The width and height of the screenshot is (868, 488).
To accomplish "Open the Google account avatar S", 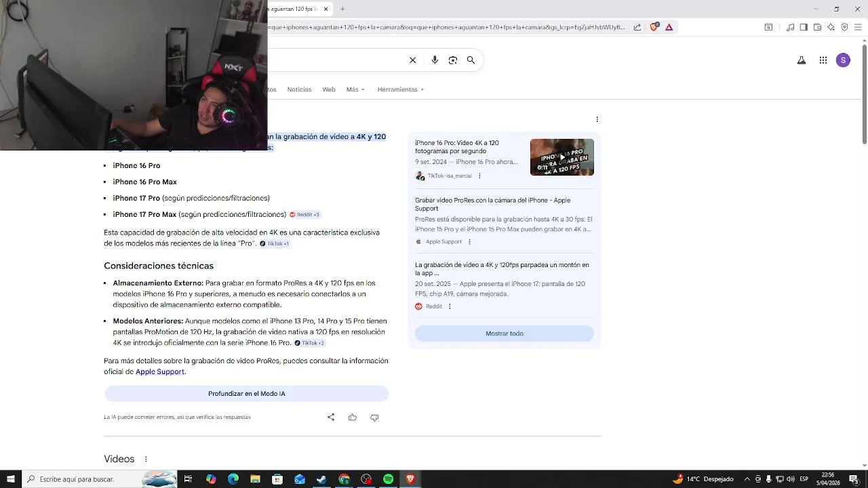I will pos(843,60).
